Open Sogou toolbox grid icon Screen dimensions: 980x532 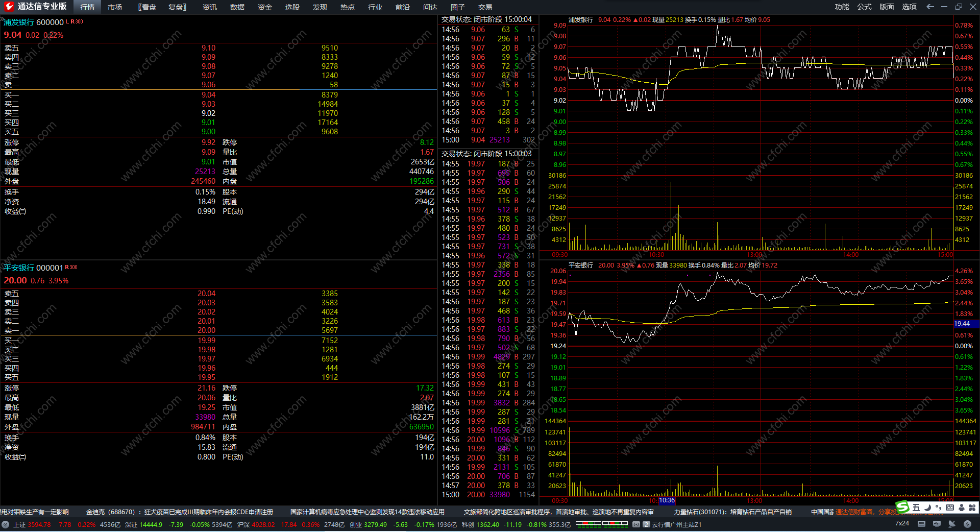pos(972,507)
